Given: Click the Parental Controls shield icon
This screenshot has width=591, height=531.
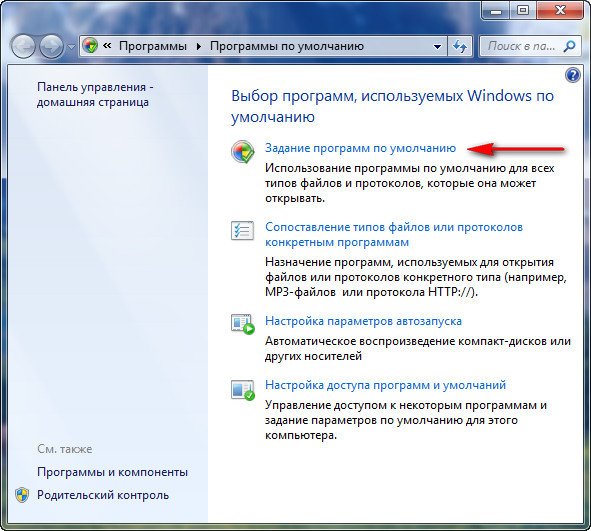Looking at the screenshot, I should point(22,495).
